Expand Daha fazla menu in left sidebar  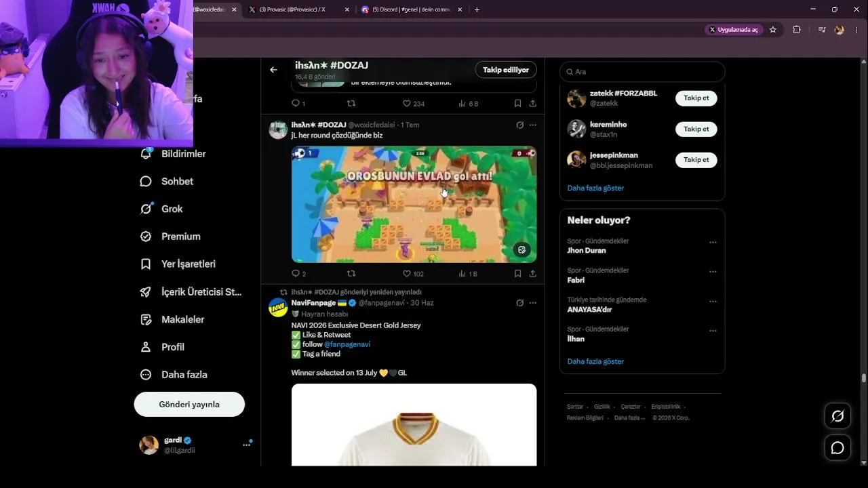[x=174, y=375]
